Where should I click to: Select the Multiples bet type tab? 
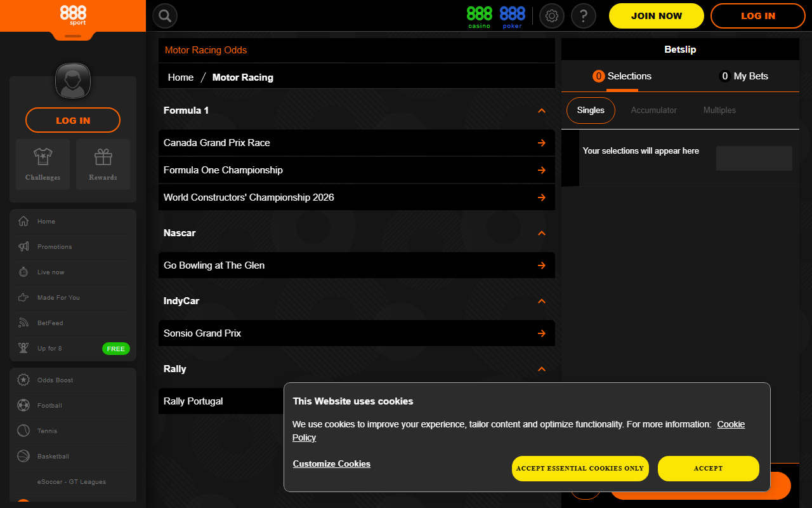[x=719, y=110]
